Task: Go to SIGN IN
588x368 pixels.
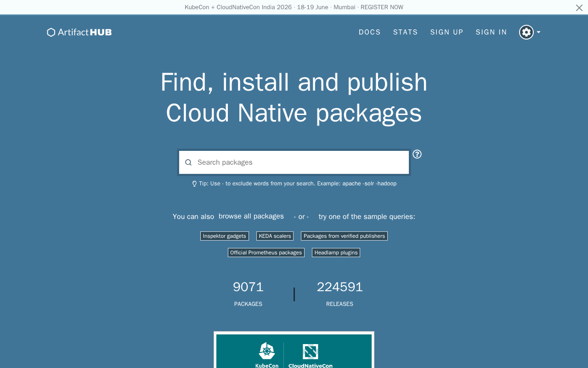Action: (x=492, y=32)
